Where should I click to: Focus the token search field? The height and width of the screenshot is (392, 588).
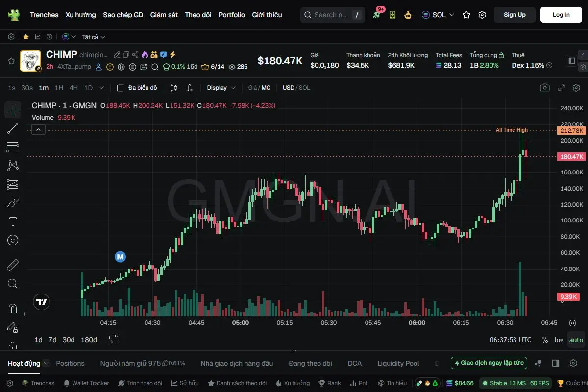pyautogui.click(x=332, y=15)
